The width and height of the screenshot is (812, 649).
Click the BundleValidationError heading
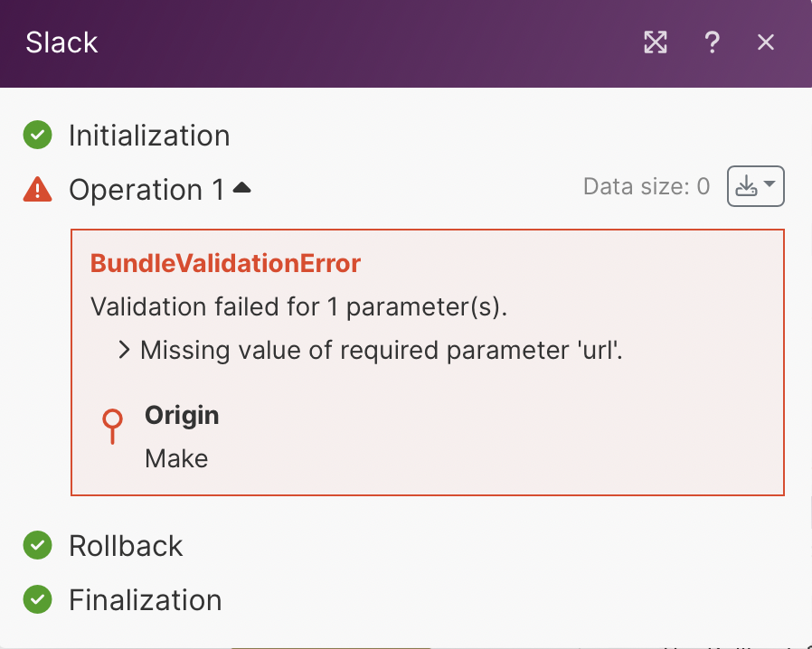[x=225, y=264]
